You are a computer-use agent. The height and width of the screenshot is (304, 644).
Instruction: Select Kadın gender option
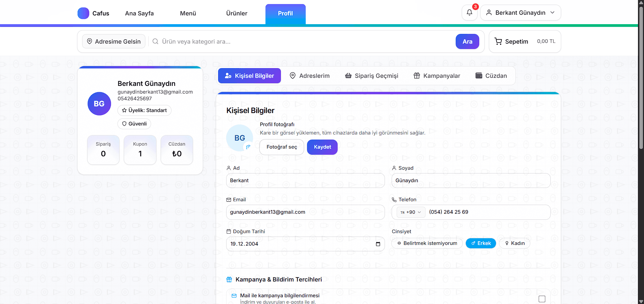[514, 243]
